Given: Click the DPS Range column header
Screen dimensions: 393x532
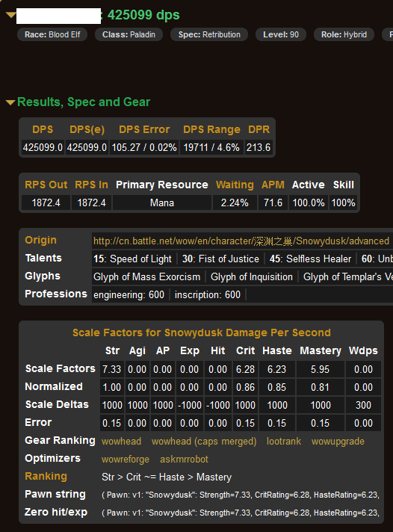Looking at the screenshot, I should [x=211, y=129].
